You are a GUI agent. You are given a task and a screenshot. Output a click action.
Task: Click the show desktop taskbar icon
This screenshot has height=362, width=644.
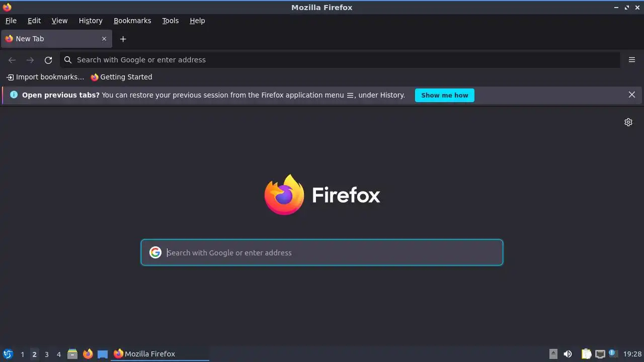click(x=103, y=354)
